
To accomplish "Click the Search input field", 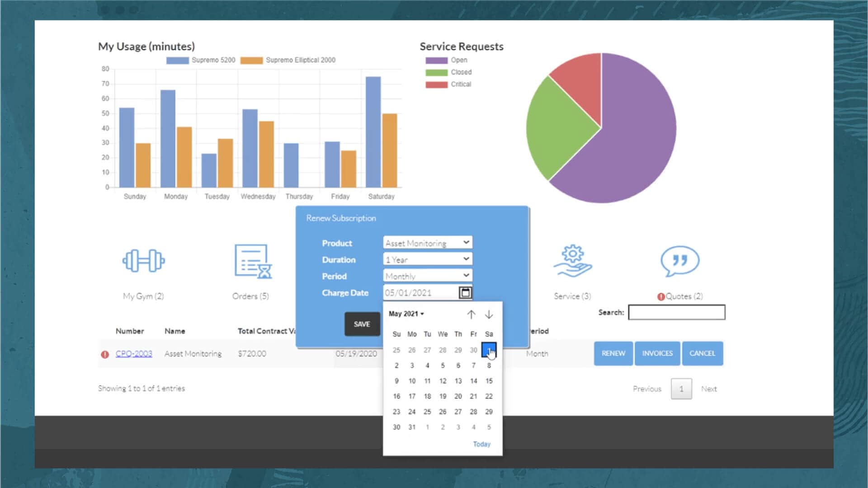I will coord(676,312).
